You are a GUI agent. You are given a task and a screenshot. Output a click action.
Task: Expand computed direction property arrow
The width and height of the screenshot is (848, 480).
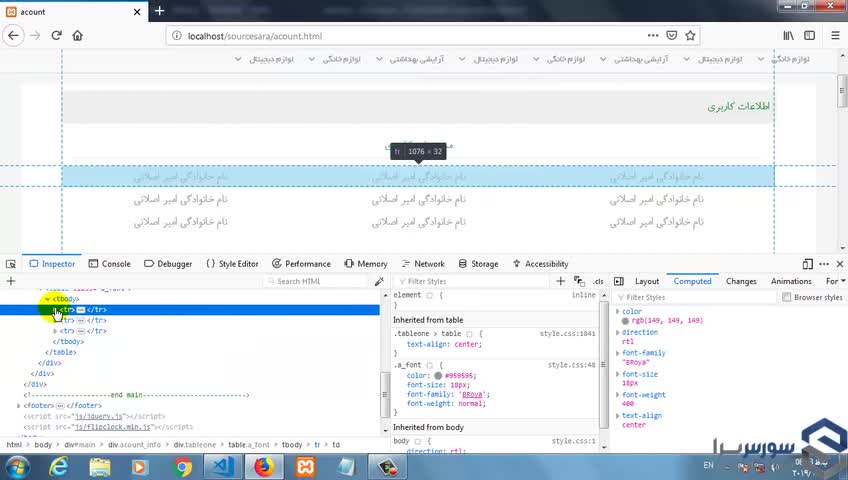pos(618,332)
